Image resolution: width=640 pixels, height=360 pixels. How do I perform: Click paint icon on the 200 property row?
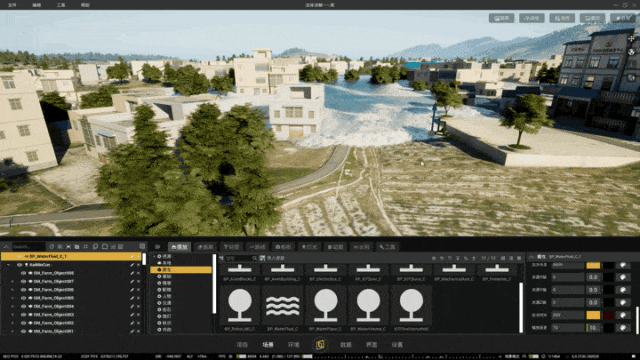[x=623, y=315]
